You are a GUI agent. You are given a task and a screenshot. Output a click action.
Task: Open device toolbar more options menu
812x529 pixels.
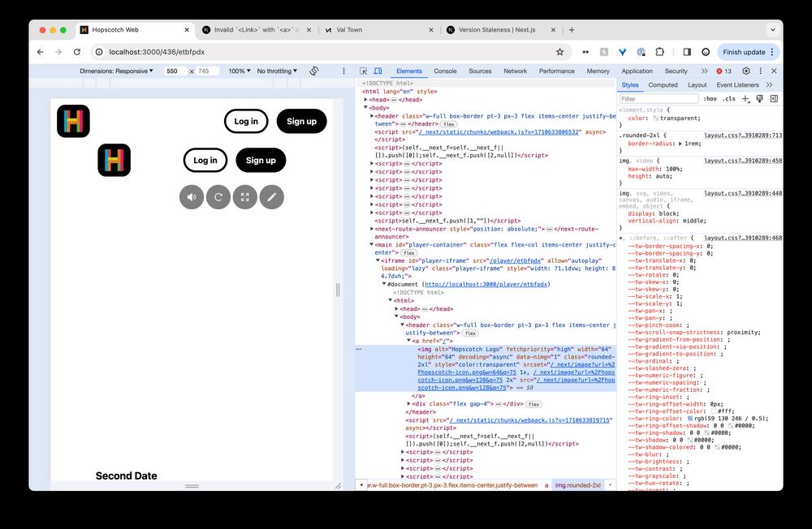tap(343, 71)
